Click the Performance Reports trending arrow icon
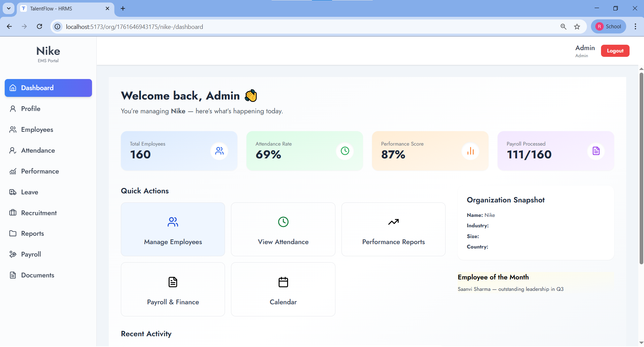This screenshot has height=347, width=644. (394, 222)
